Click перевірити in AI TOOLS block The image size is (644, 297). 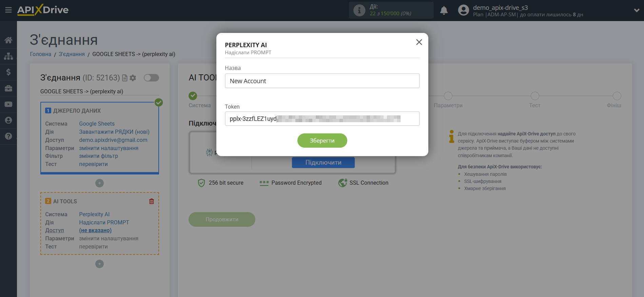click(x=94, y=246)
